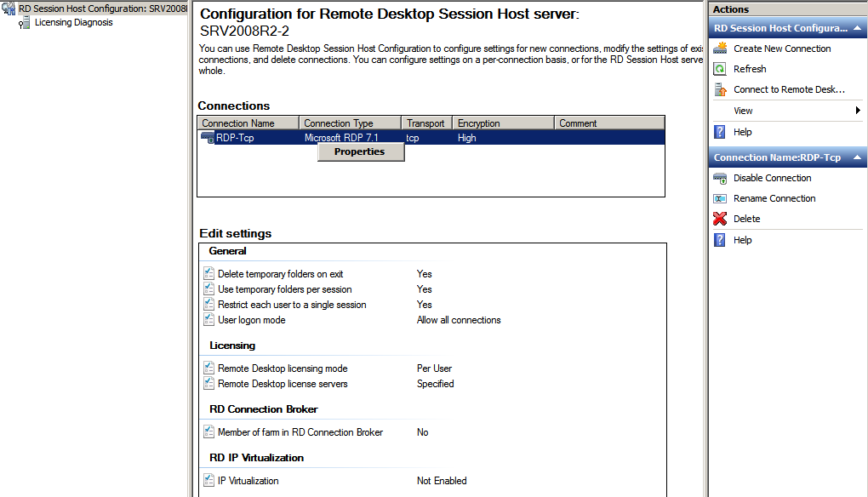The image size is (868, 497).
Task: Select the RDP-Tcp connection name
Action: point(235,138)
